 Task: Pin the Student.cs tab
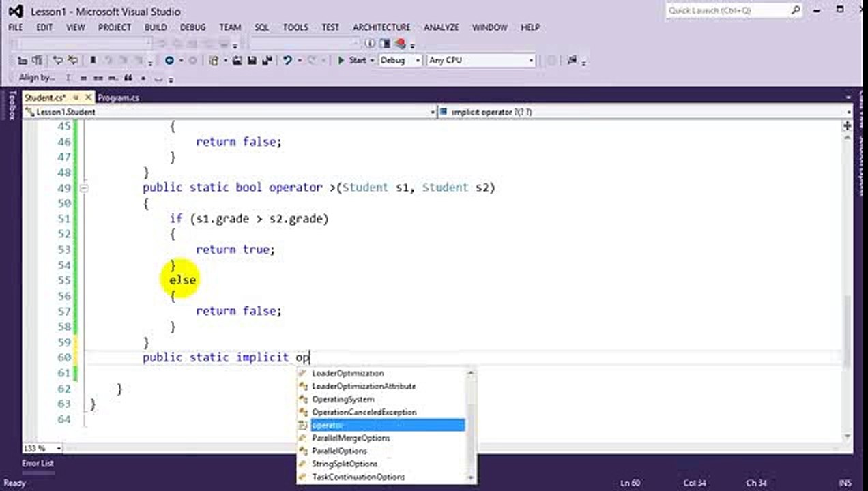tap(76, 98)
